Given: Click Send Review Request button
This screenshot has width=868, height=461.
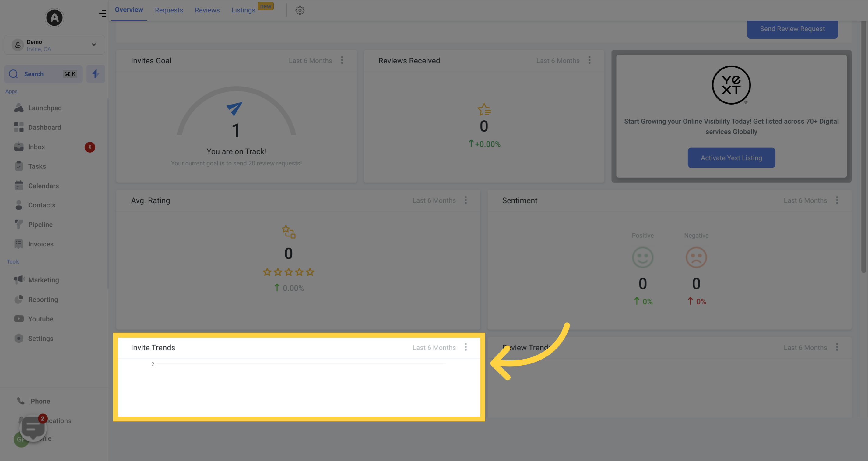Looking at the screenshot, I should 792,28.
